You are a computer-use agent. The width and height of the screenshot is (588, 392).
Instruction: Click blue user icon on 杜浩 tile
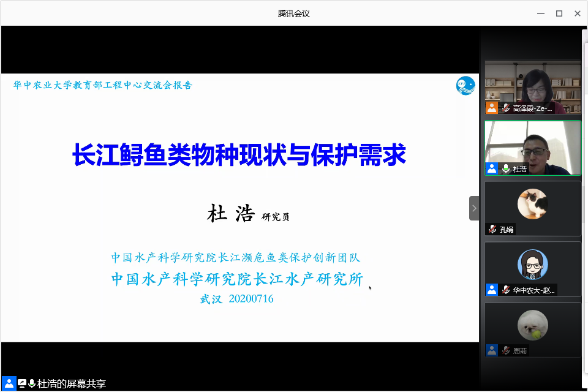pyautogui.click(x=492, y=168)
